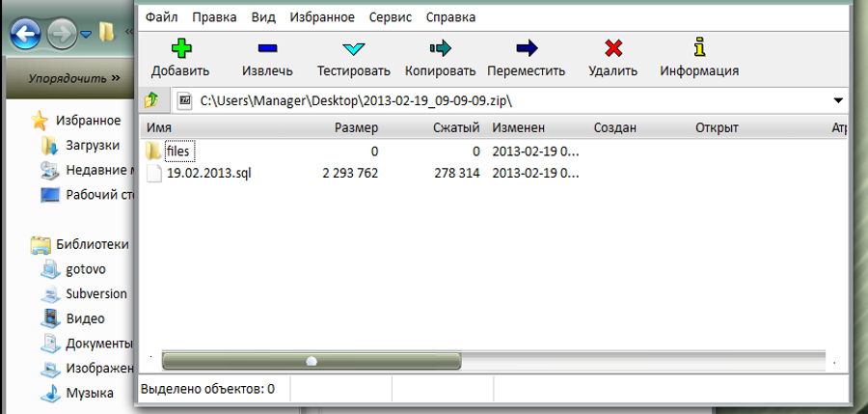Open the Сервис menu

click(x=391, y=17)
